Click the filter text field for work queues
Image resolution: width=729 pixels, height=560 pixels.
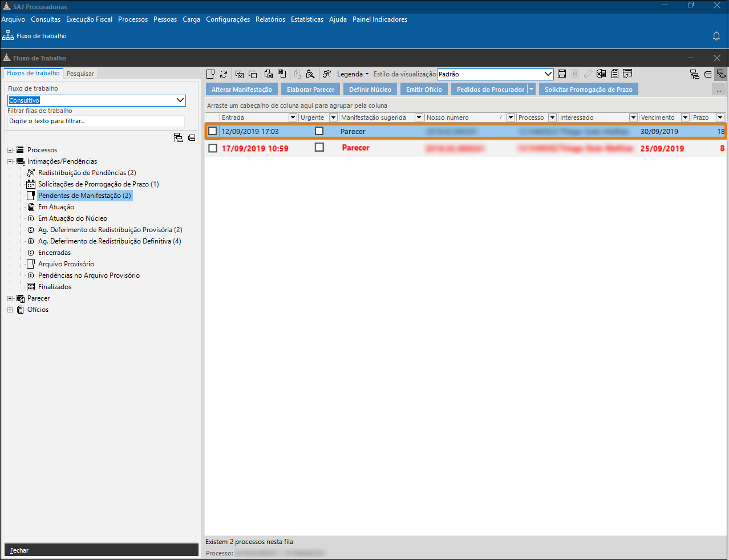coord(96,121)
